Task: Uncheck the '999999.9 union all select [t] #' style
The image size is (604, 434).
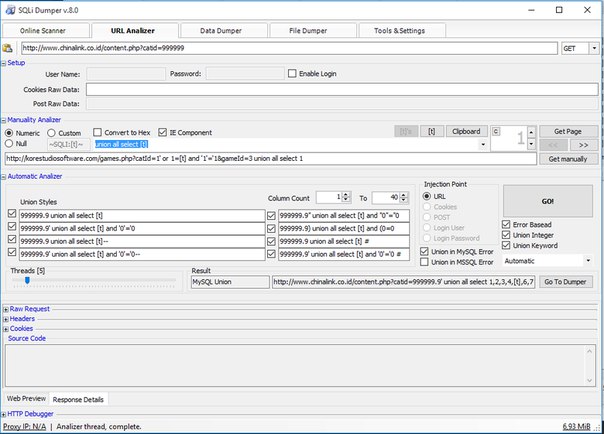Action: tap(271, 241)
